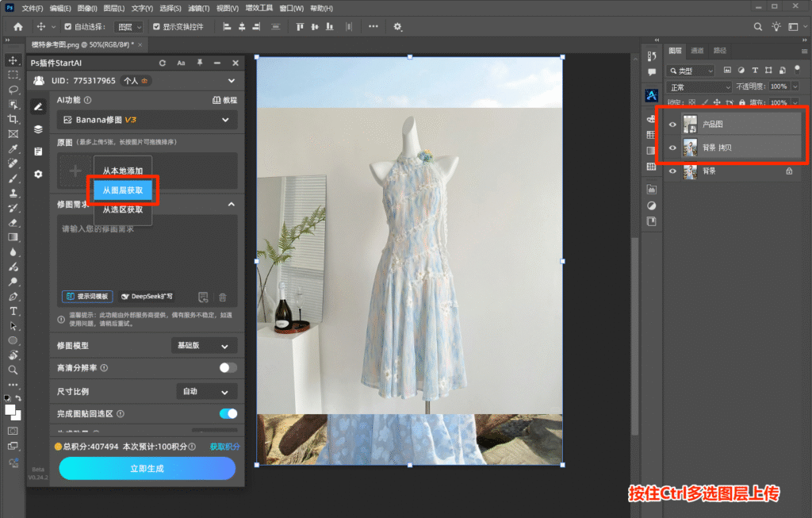The height and width of the screenshot is (518, 812).
Task: Select the Horizontal Type tool
Action: pyautogui.click(x=13, y=311)
